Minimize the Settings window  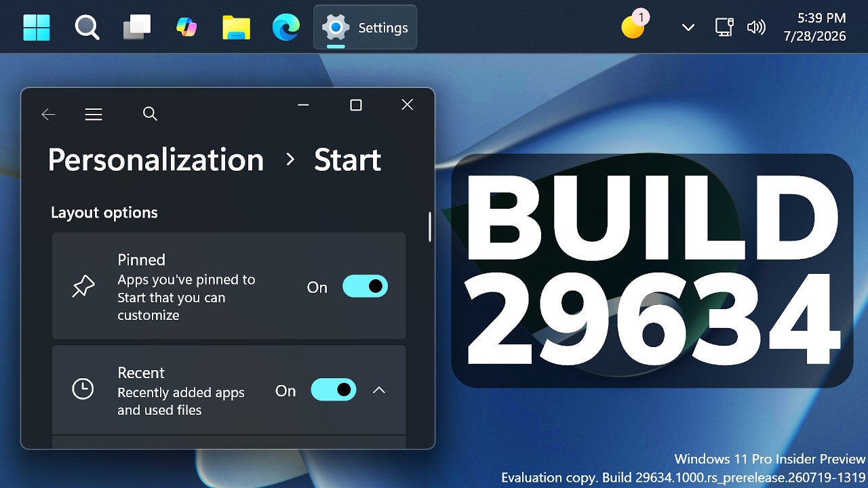(x=303, y=104)
